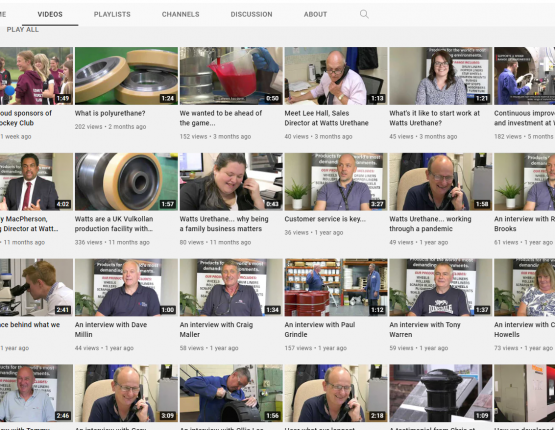The width and height of the screenshot is (555, 430).
Task: Open the Dave Millin interview thumbnail
Action: pos(126,287)
